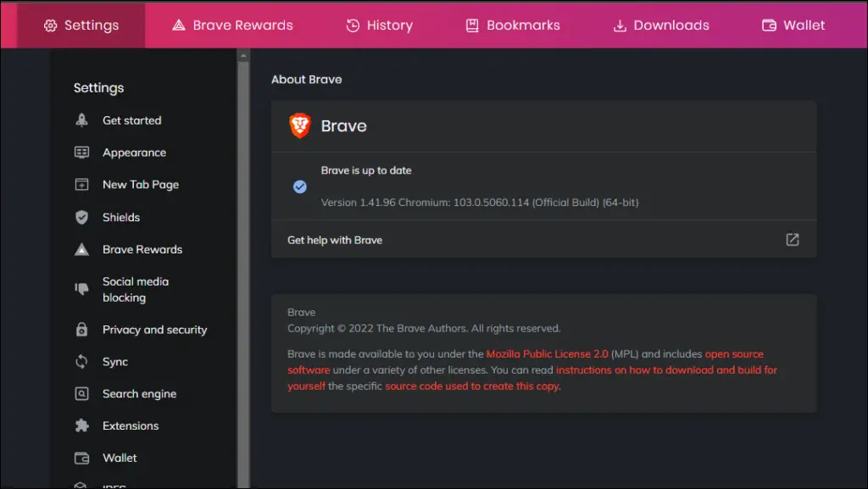Open the Extensions puzzle piece icon
The height and width of the screenshot is (489, 868).
coord(81,425)
